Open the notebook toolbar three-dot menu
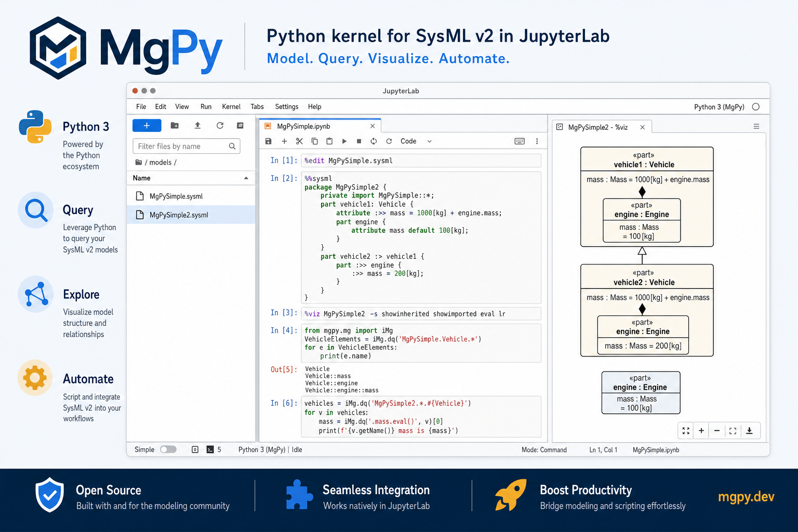 pos(537,141)
